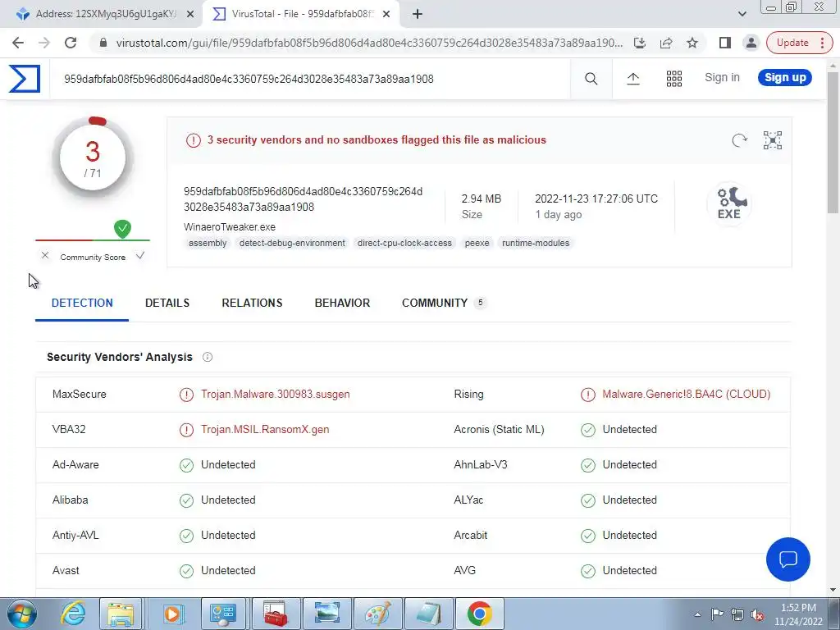Click the share page icon
The height and width of the screenshot is (630, 840).
tap(666, 43)
